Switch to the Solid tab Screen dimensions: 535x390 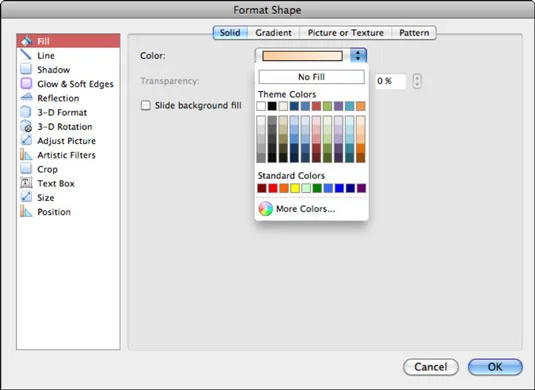230,33
